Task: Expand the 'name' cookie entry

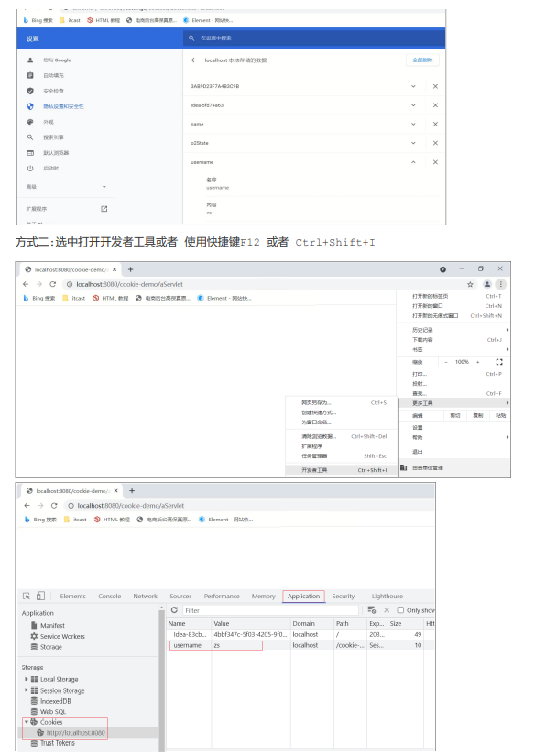Action: point(413,124)
